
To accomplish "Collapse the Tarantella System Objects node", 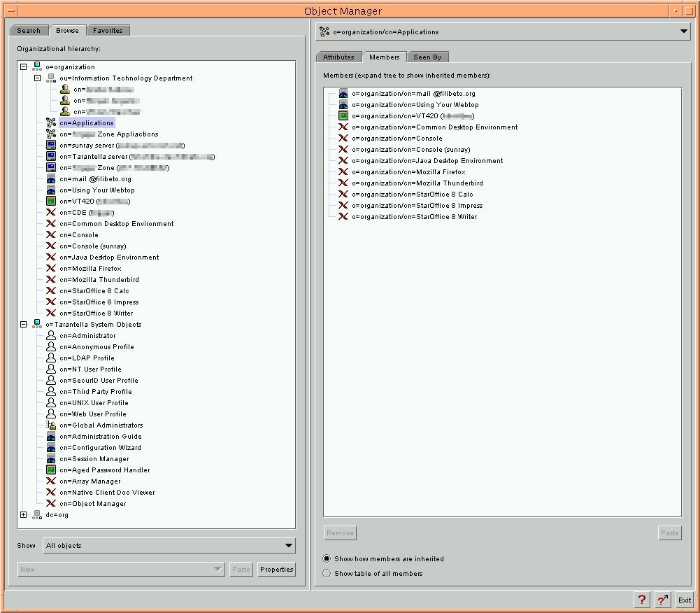I will pyautogui.click(x=23, y=325).
